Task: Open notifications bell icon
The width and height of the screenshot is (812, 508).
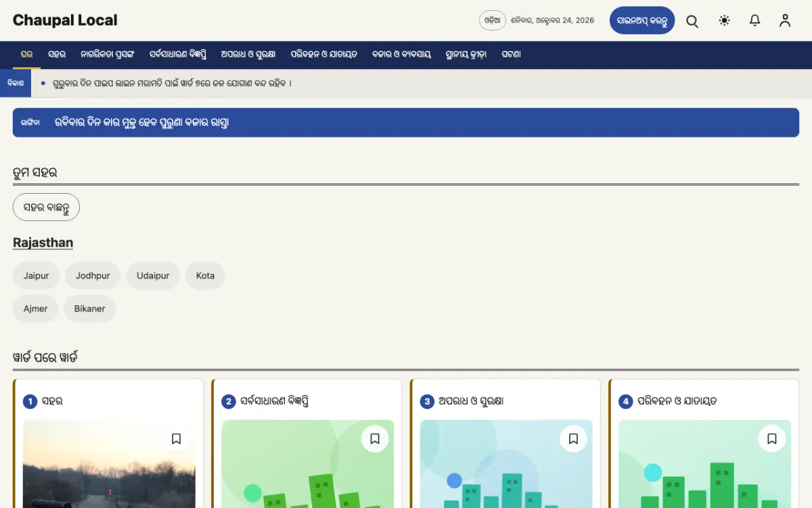Action: point(755,21)
